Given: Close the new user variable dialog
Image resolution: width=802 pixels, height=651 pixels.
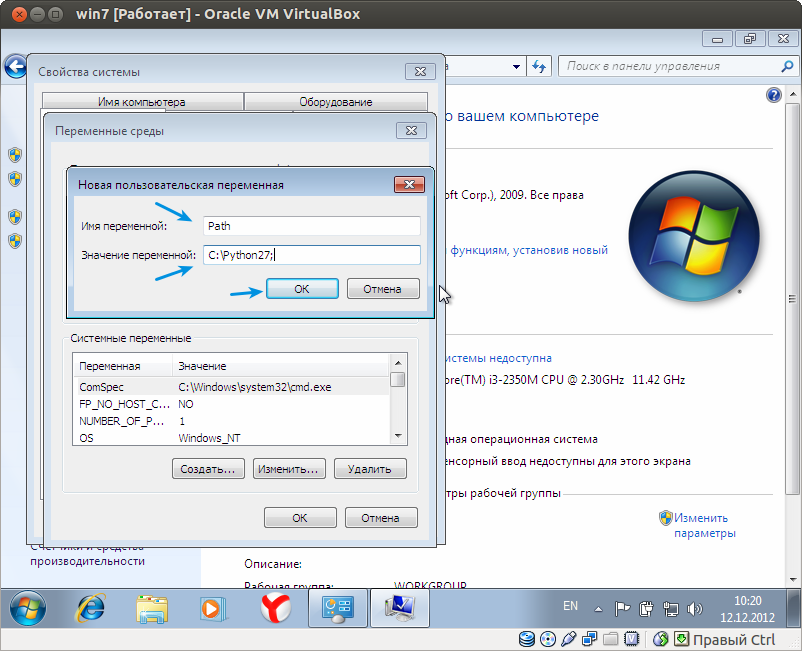Looking at the screenshot, I should click(x=409, y=185).
